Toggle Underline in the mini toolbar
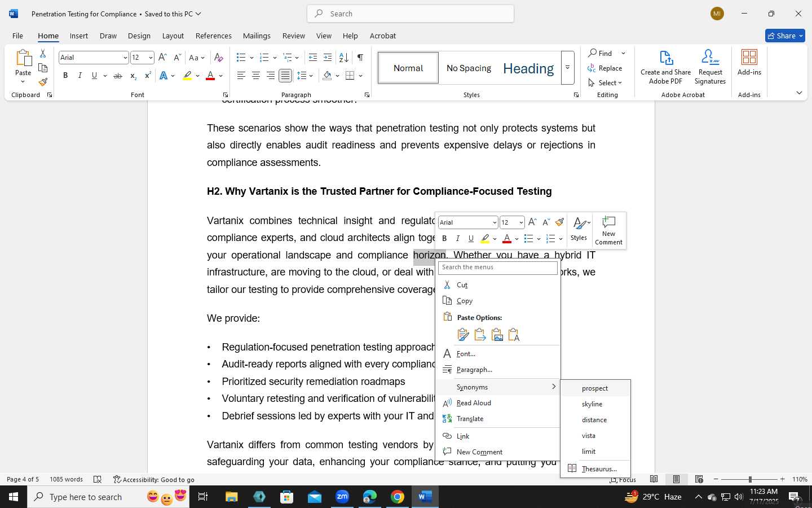This screenshot has height=508, width=812. (471, 239)
